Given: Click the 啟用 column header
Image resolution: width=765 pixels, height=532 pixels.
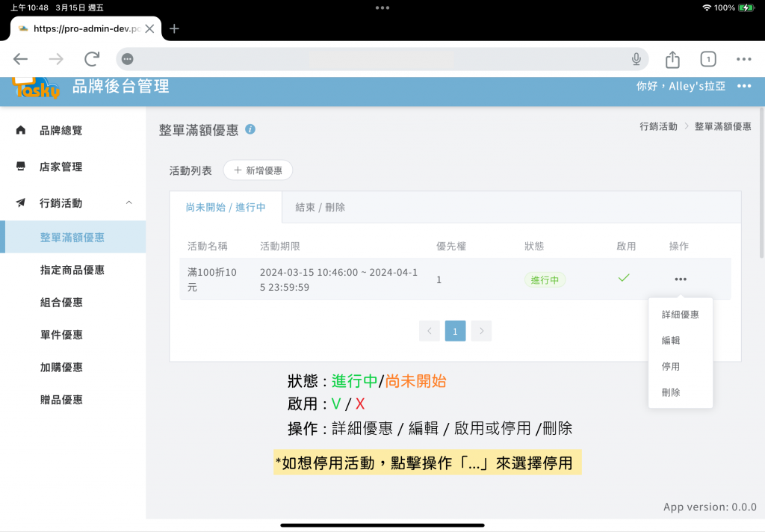Looking at the screenshot, I should coord(626,246).
